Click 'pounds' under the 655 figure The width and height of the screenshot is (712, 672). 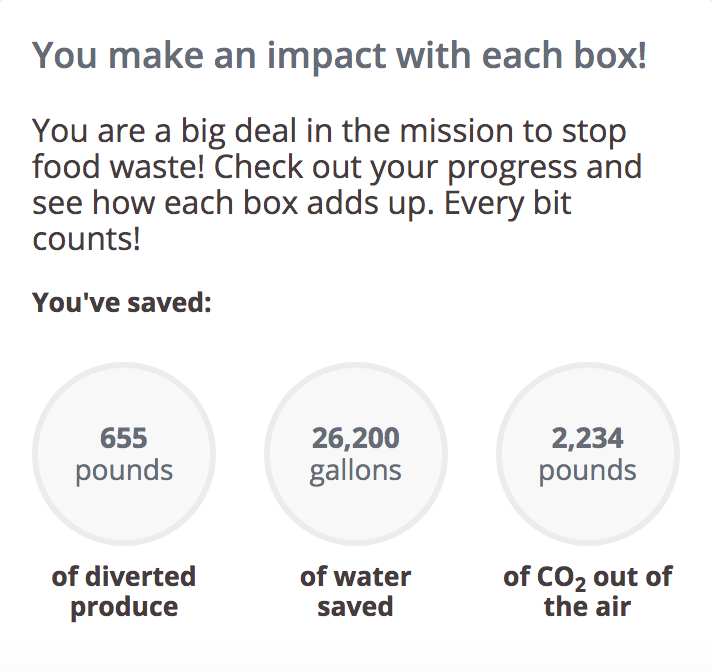[124, 471]
